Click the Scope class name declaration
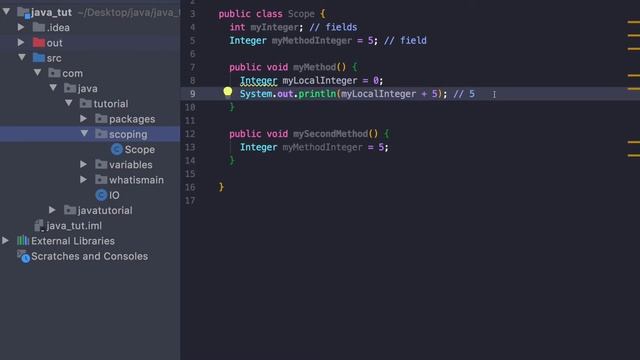This screenshot has width=640, height=360. point(301,14)
